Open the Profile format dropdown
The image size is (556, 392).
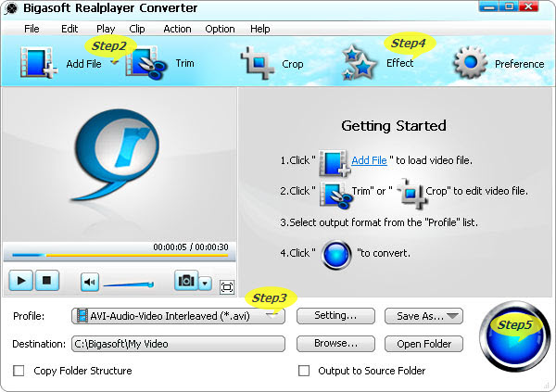(x=178, y=316)
